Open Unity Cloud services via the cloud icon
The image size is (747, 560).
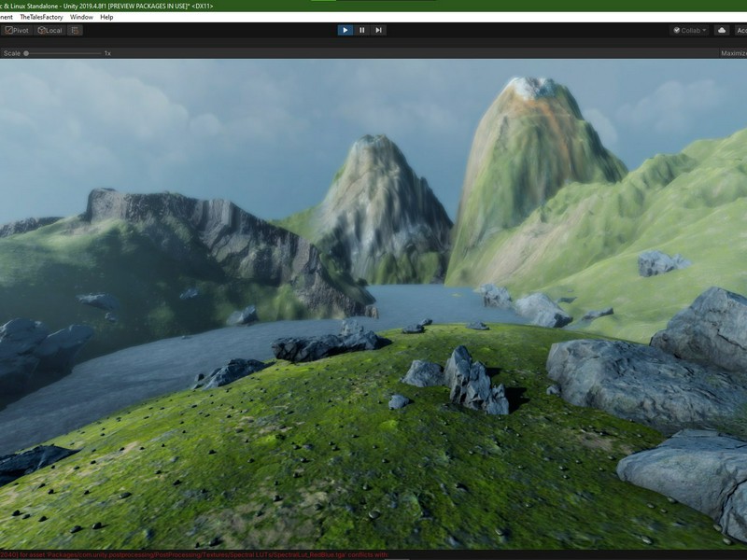tap(722, 30)
